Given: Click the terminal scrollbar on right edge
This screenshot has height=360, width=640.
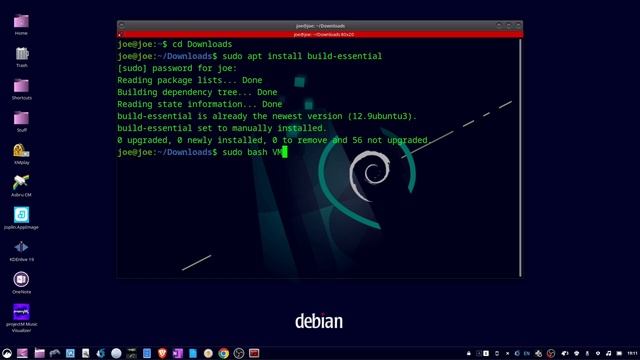Looking at the screenshot, I should (520, 158).
